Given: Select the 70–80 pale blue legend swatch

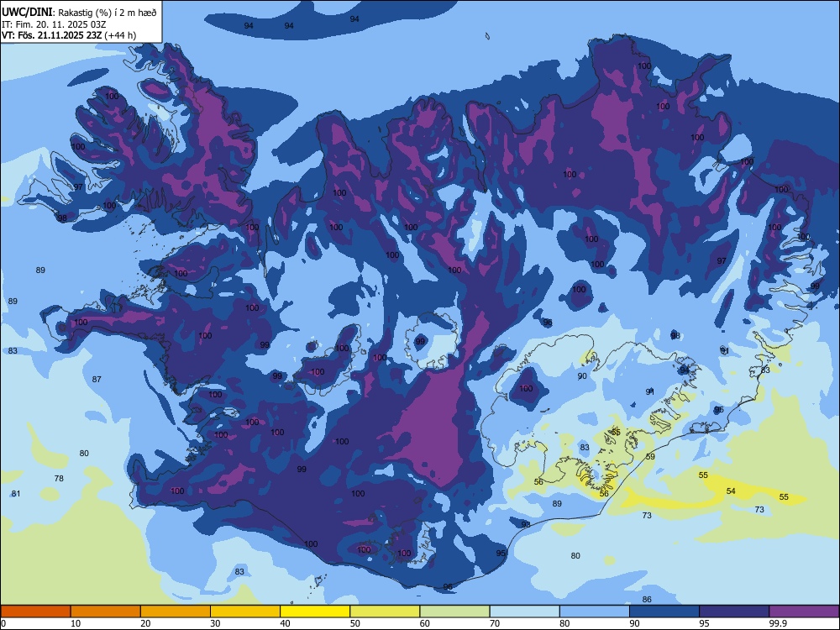Looking at the screenshot, I should click(524, 612).
